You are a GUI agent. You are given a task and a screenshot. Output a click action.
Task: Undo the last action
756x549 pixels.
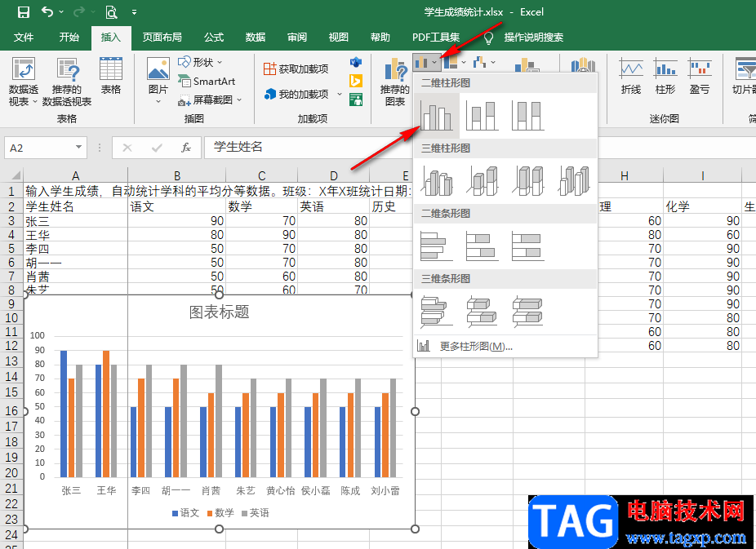[x=47, y=11]
